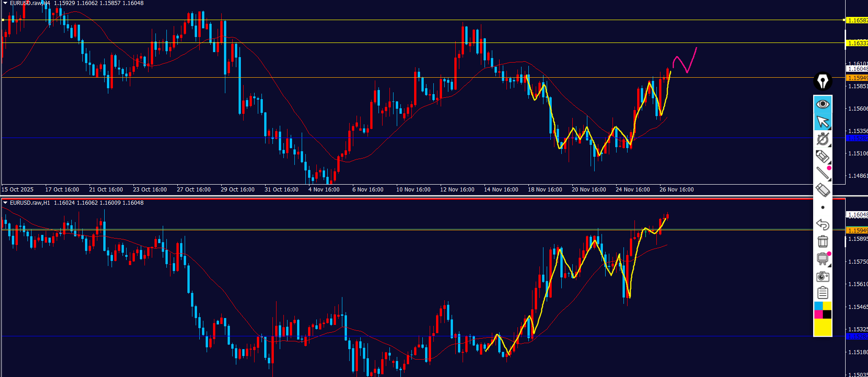This screenshot has width=868, height=377.
Task: Expand the EURUSD.raw,H1 chart title triangle
Action: [5, 203]
